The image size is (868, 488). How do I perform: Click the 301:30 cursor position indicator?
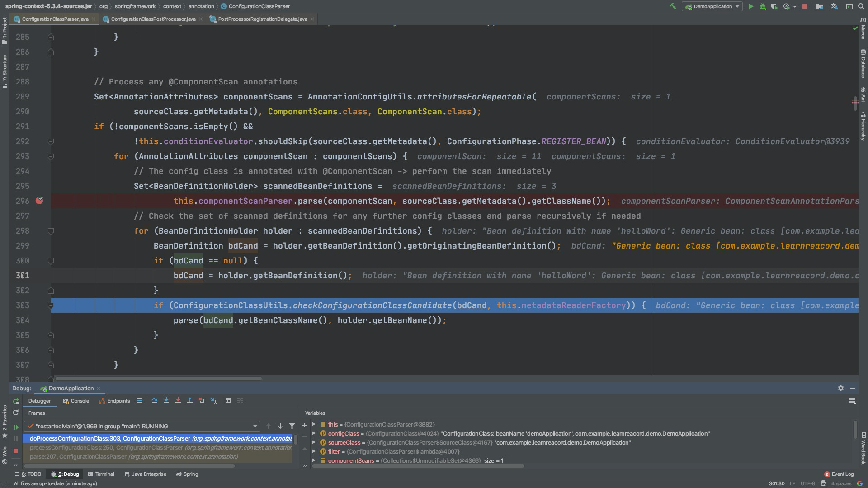(x=777, y=483)
